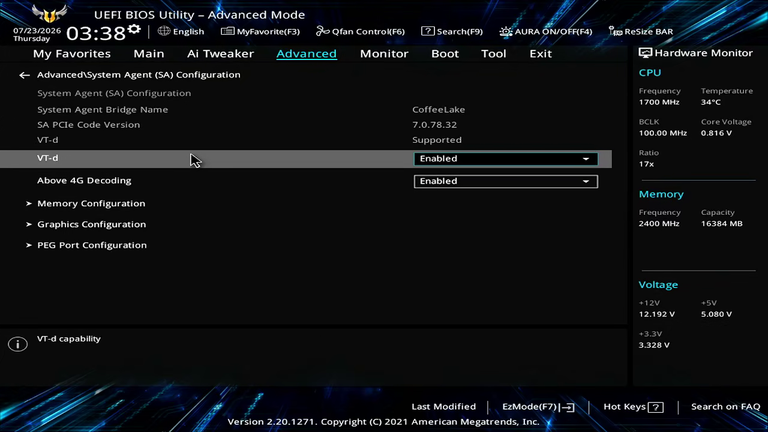
Task: Click +5V reading 5.080 V
Action: [x=716, y=314]
